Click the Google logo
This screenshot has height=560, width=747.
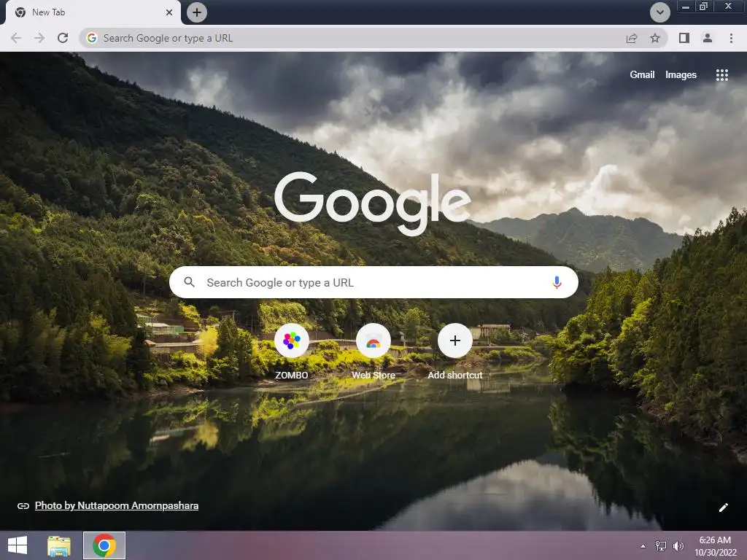click(x=373, y=204)
